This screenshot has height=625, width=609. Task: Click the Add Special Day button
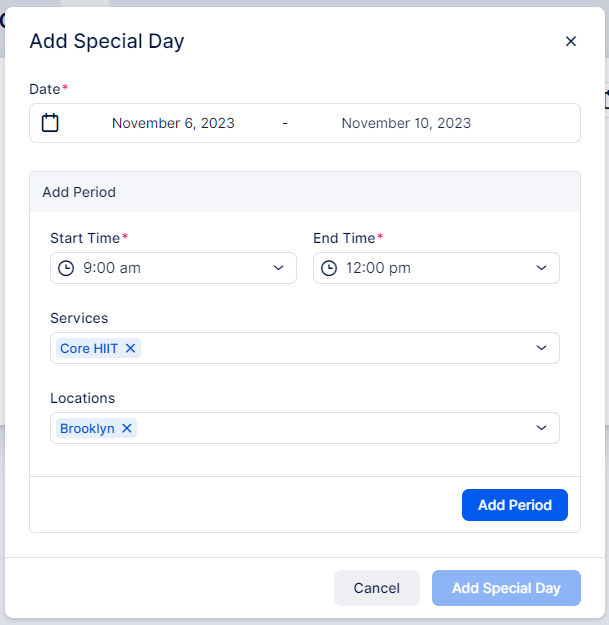pos(506,588)
